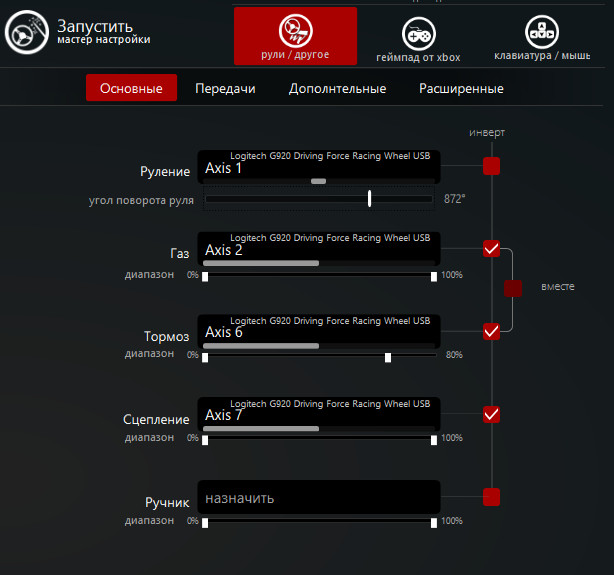Open the Дополнтельные tab
Screen dimensions: 614x575
[x=337, y=89]
